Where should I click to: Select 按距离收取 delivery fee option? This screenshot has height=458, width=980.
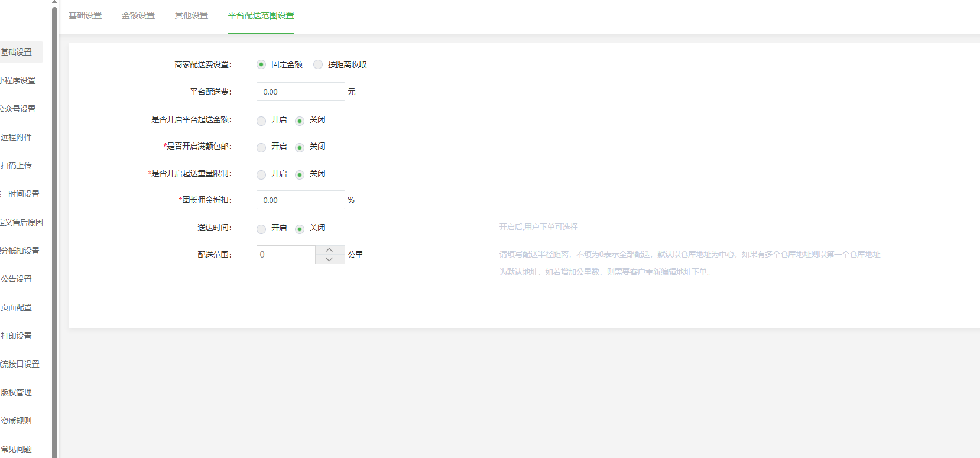point(318,64)
